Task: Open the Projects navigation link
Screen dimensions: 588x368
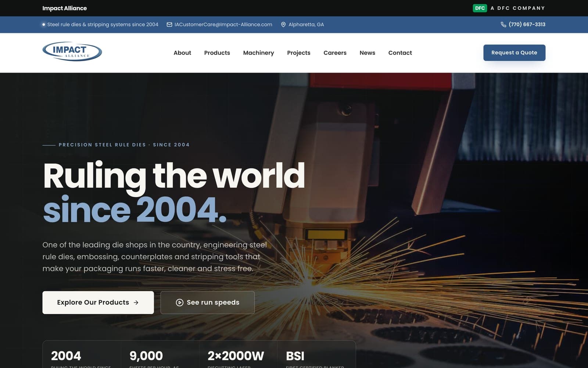Action: [298, 53]
